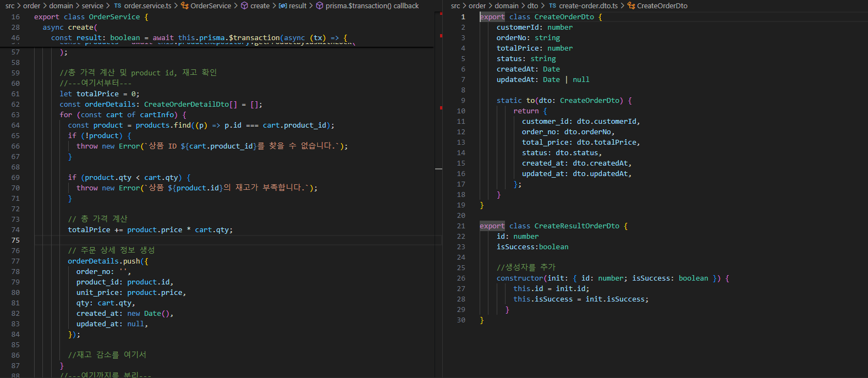Click the variable icon before result breadcrumb

(x=283, y=6)
